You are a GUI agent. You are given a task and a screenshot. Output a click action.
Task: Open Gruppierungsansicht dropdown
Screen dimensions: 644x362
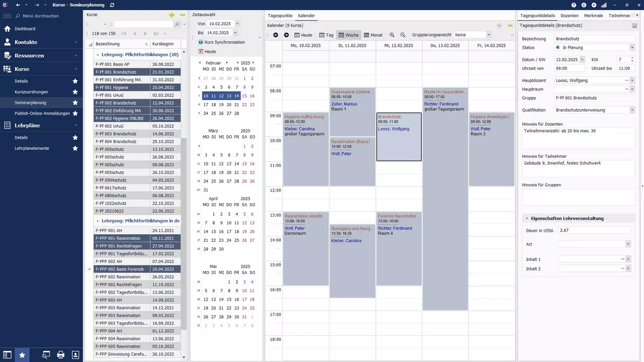point(489,35)
